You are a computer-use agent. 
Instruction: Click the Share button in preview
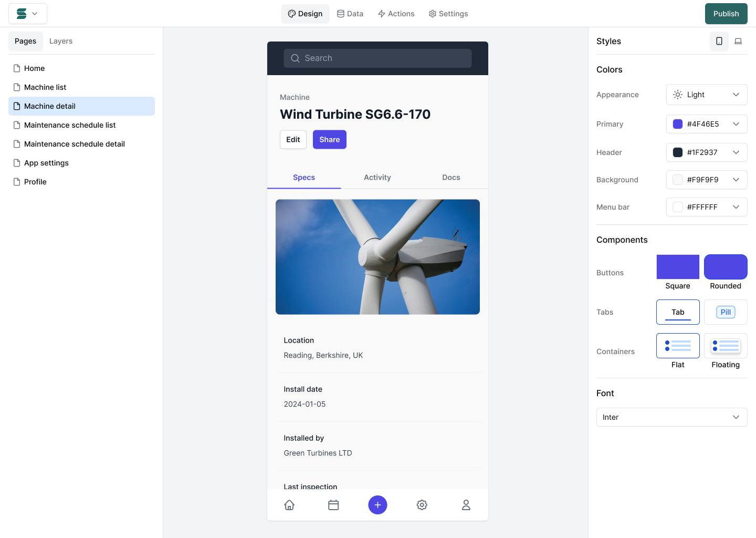[x=329, y=139]
